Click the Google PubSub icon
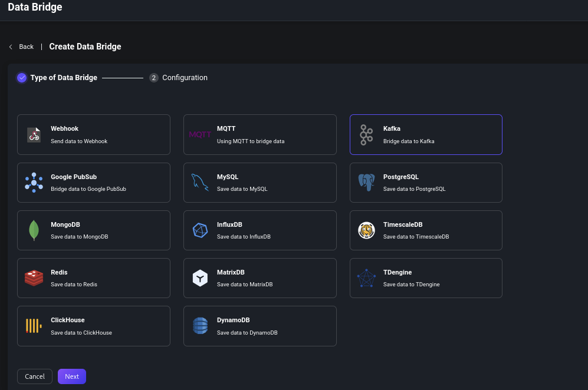 [x=34, y=183]
